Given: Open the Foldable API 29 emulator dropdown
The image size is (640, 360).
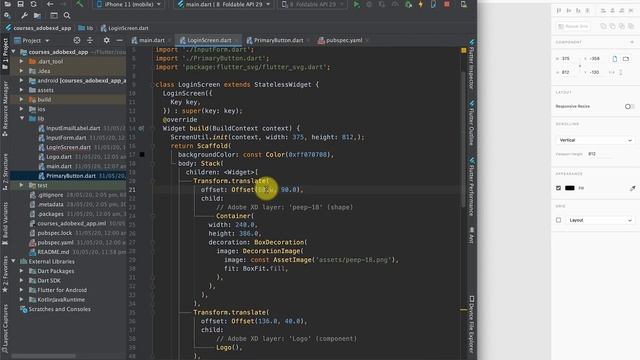Looking at the screenshot, I should point(312,4).
